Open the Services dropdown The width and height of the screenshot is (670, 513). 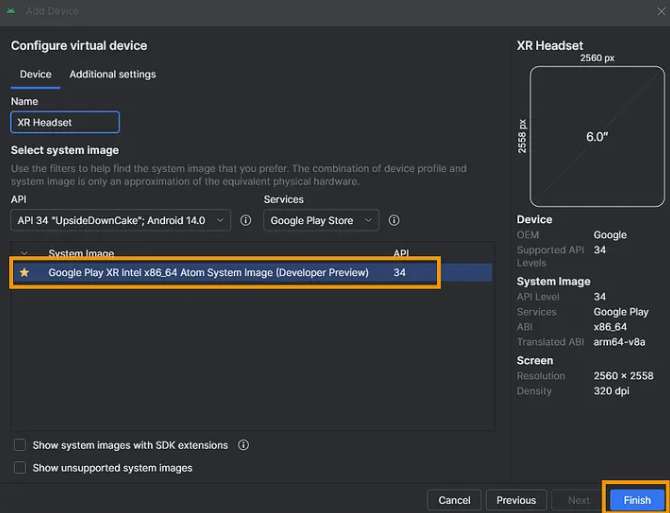click(321, 220)
